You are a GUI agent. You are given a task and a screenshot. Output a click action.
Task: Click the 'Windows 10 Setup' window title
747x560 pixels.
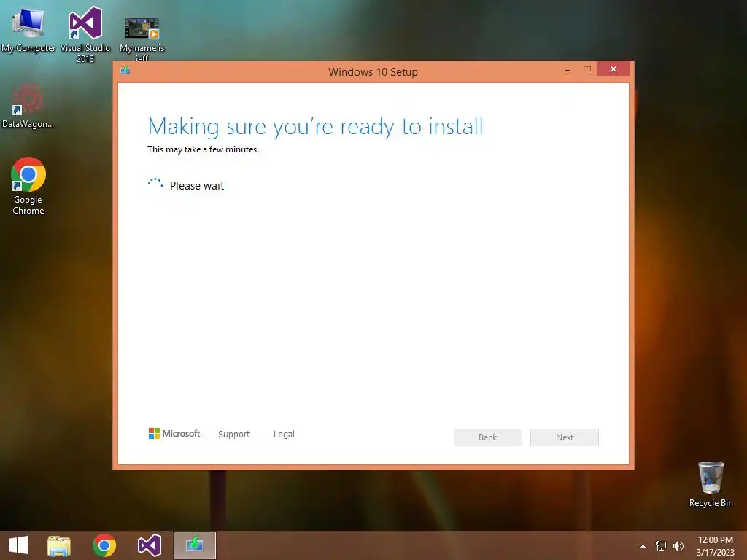click(373, 72)
